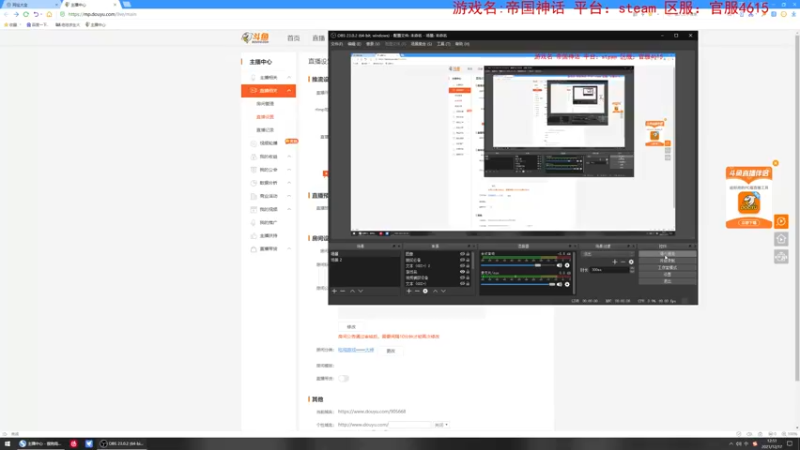The width and height of the screenshot is (800, 450).
Task: Click 开始录制 button in OBS controls
Action: pos(667,261)
